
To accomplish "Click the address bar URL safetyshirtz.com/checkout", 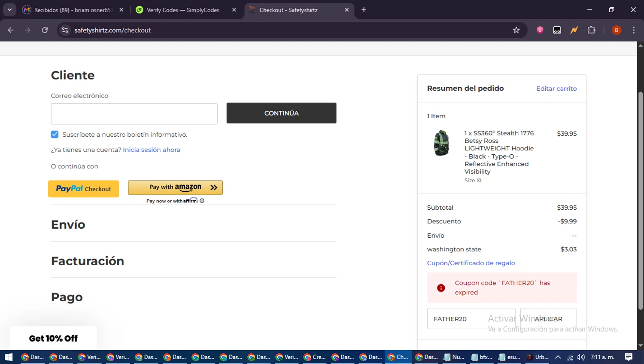I will point(112,30).
